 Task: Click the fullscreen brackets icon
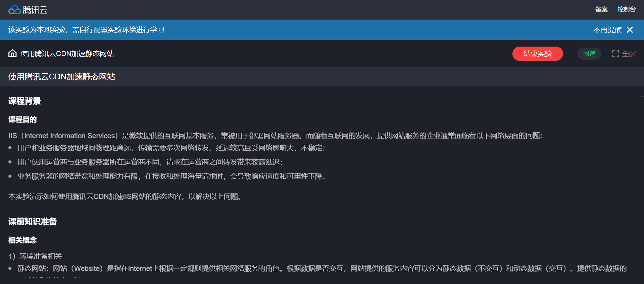pos(615,54)
